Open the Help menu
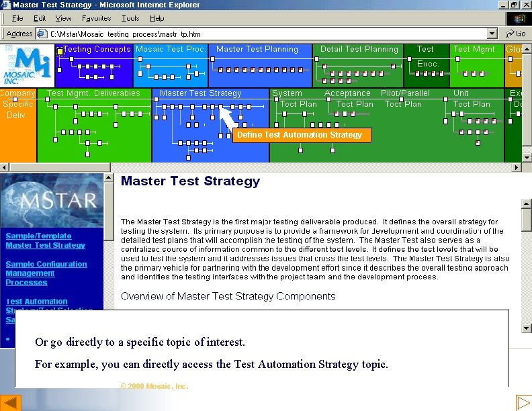The height and width of the screenshot is (411, 532). click(x=157, y=18)
